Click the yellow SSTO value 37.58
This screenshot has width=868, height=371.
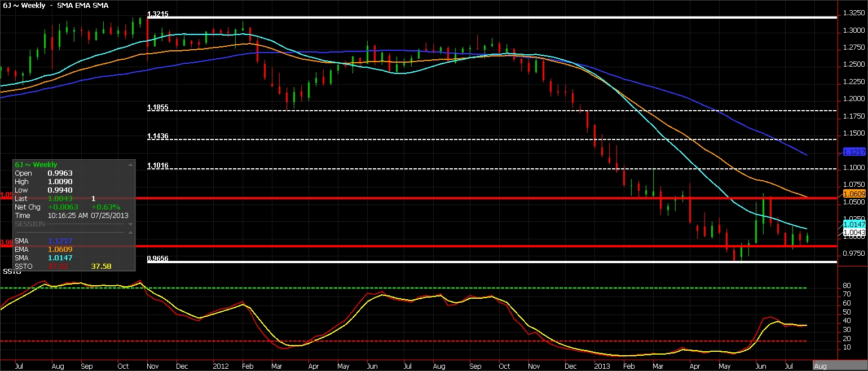(102, 266)
